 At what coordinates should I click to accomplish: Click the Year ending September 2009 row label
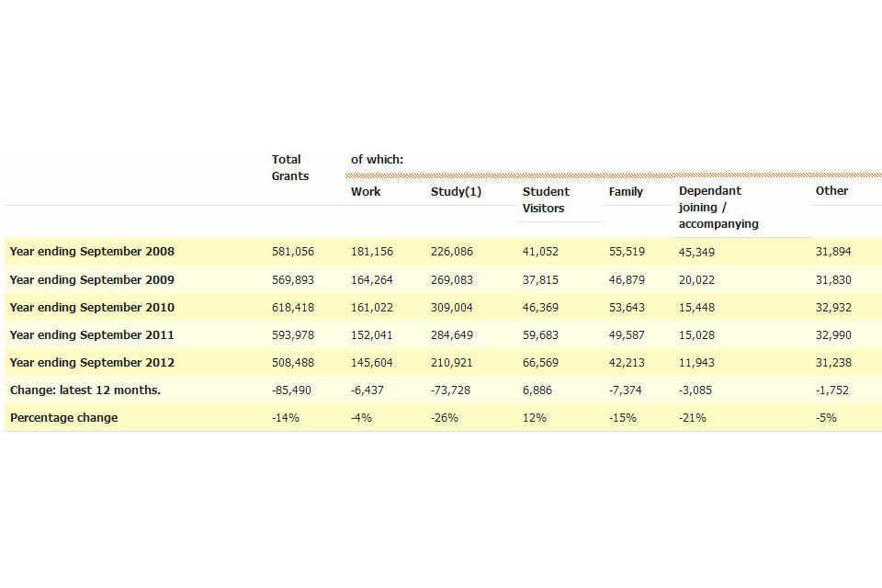92,279
